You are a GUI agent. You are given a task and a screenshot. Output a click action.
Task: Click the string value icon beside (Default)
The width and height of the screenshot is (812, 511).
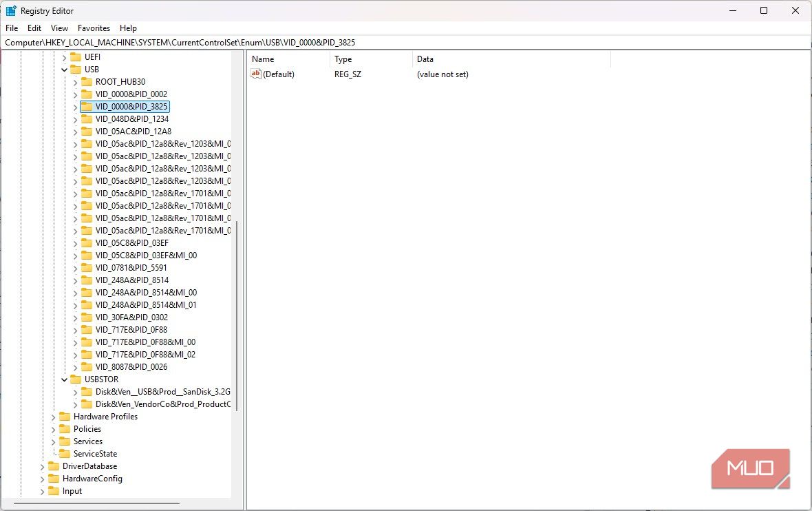pyautogui.click(x=256, y=74)
